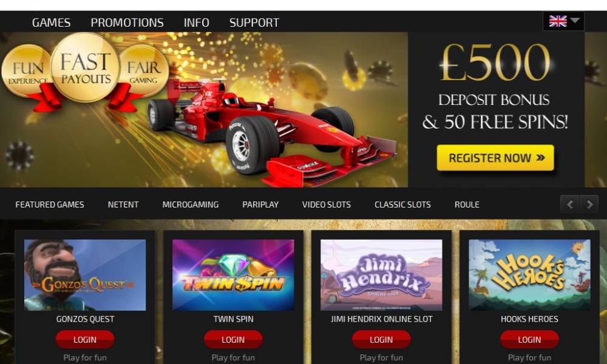Open the UK flag language selector

point(564,21)
